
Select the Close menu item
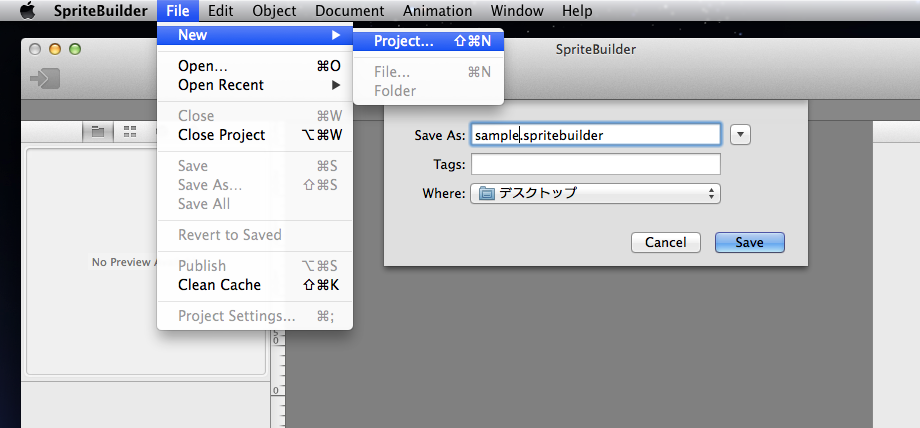click(x=255, y=116)
